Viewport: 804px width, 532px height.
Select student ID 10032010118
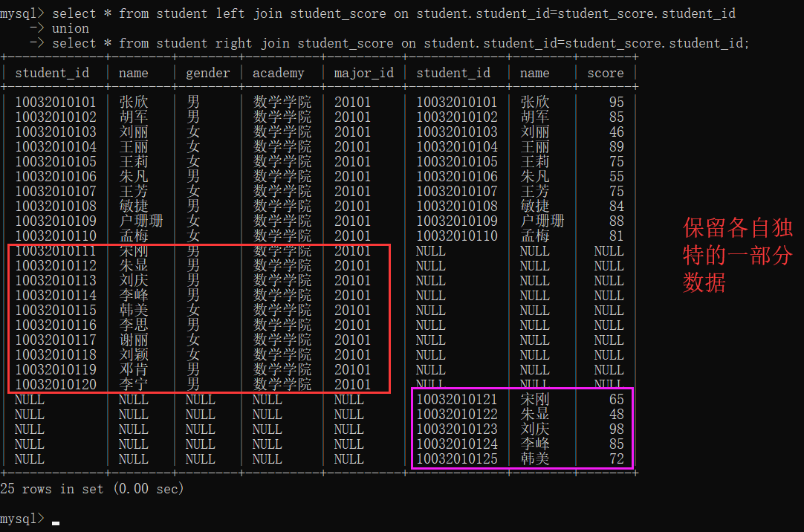[56, 354]
